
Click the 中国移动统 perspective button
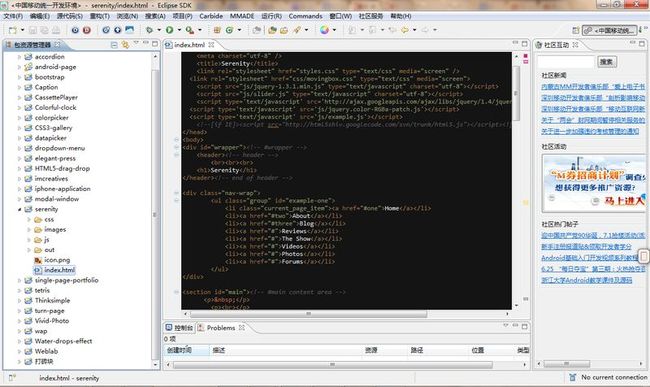609,30
